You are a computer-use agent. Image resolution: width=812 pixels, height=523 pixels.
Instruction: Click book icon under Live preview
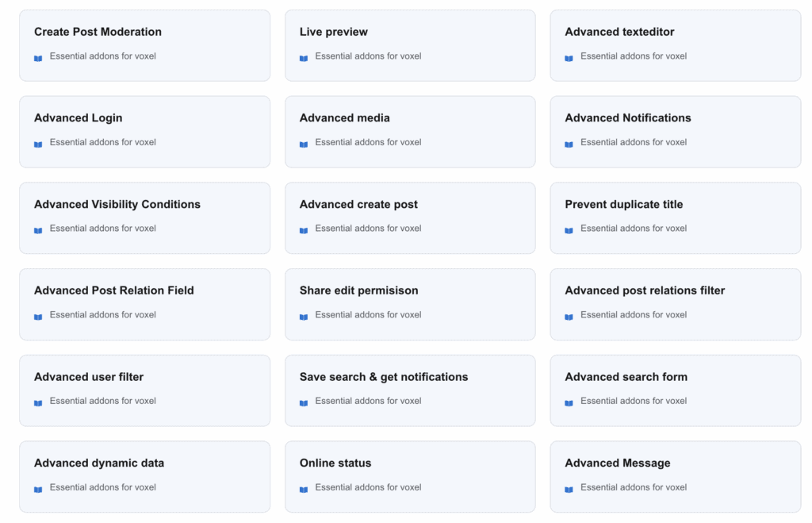coord(304,58)
